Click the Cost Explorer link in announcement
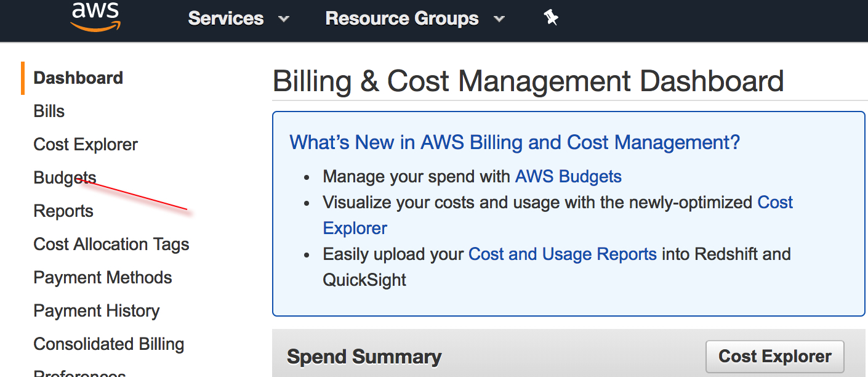Viewport: 868px width, 377px height. pyautogui.click(x=774, y=203)
